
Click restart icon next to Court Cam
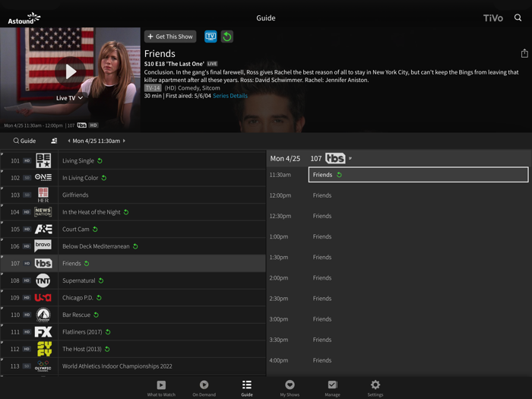point(95,229)
